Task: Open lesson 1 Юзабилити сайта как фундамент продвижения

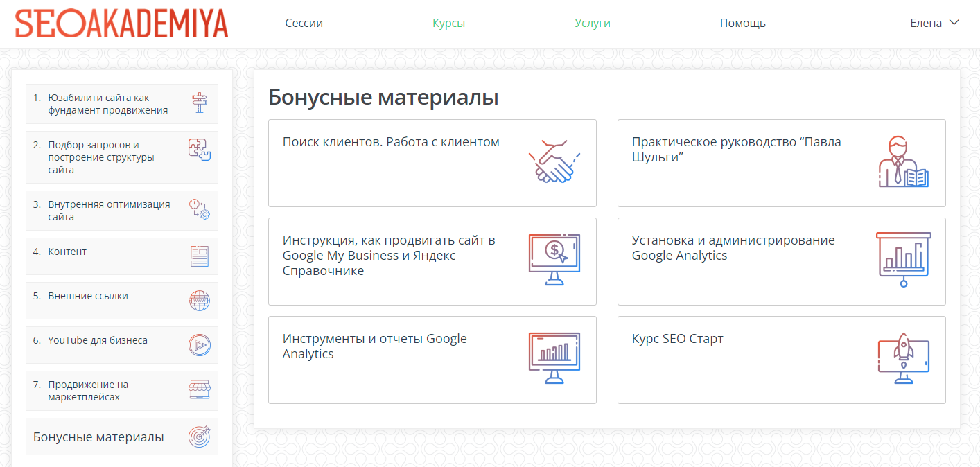Action: pos(122,104)
